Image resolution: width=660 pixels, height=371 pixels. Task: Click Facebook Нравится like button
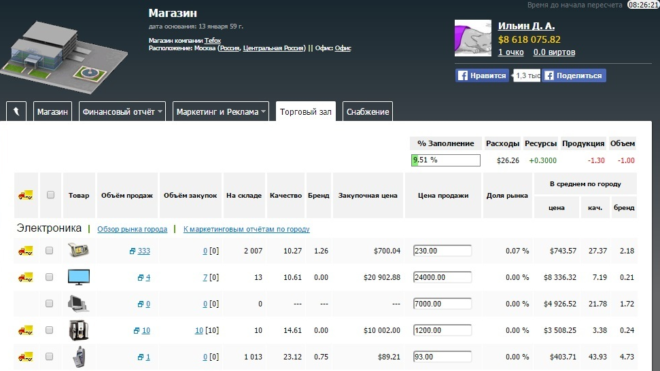tap(482, 75)
